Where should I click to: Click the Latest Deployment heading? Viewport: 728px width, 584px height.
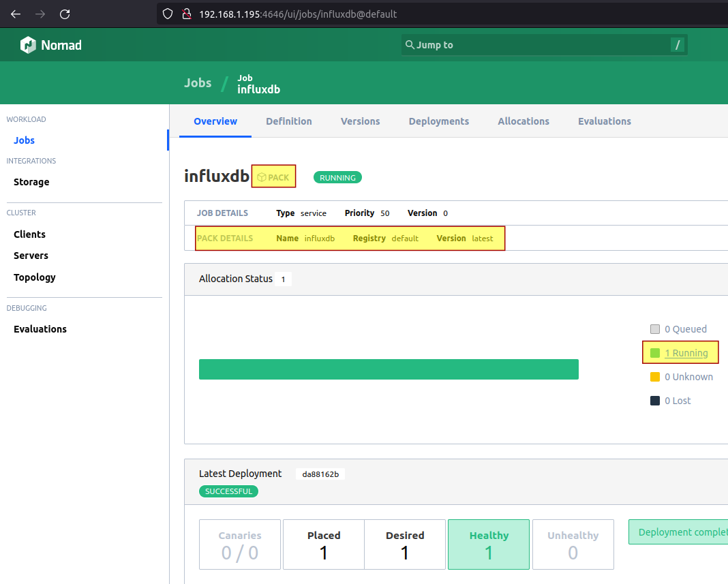(x=240, y=474)
